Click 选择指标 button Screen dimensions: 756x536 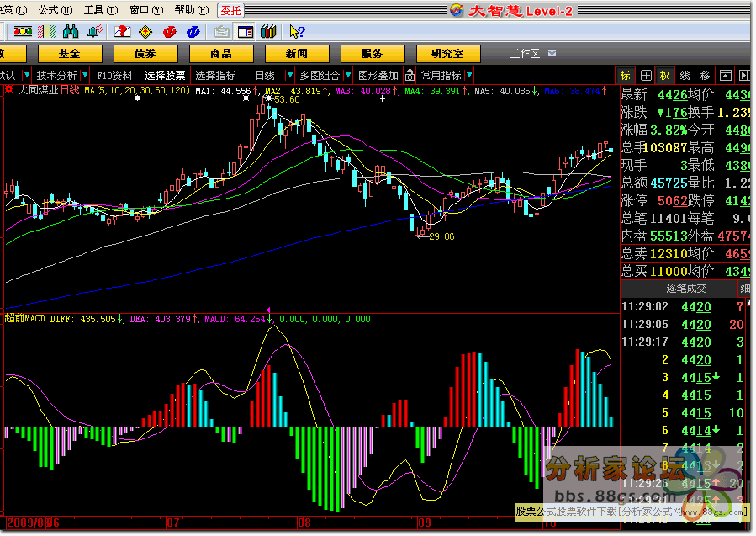215,75
